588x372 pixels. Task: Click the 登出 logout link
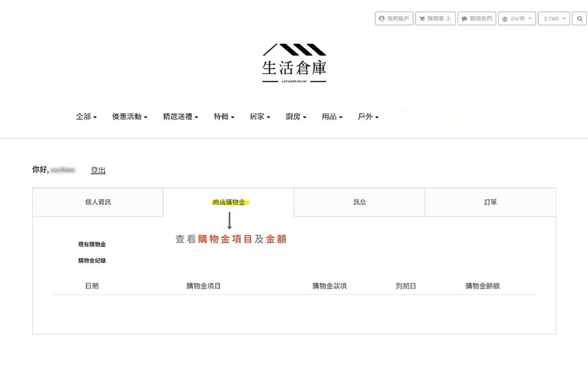tap(98, 171)
